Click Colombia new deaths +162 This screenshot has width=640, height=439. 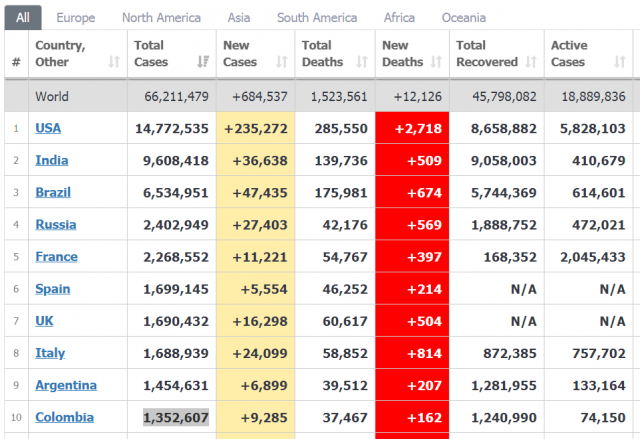(424, 417)
